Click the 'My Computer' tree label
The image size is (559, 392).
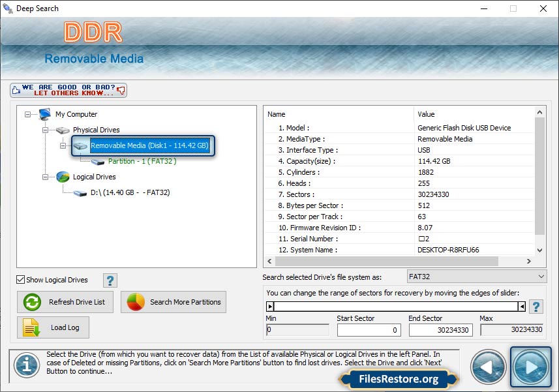pos(76,114)
